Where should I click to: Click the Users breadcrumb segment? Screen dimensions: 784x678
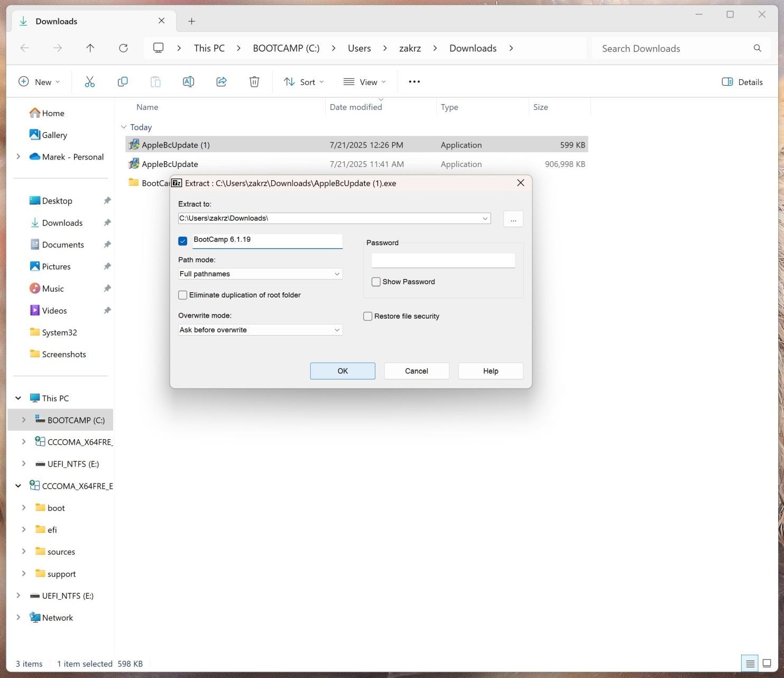(x=359, y=48)
